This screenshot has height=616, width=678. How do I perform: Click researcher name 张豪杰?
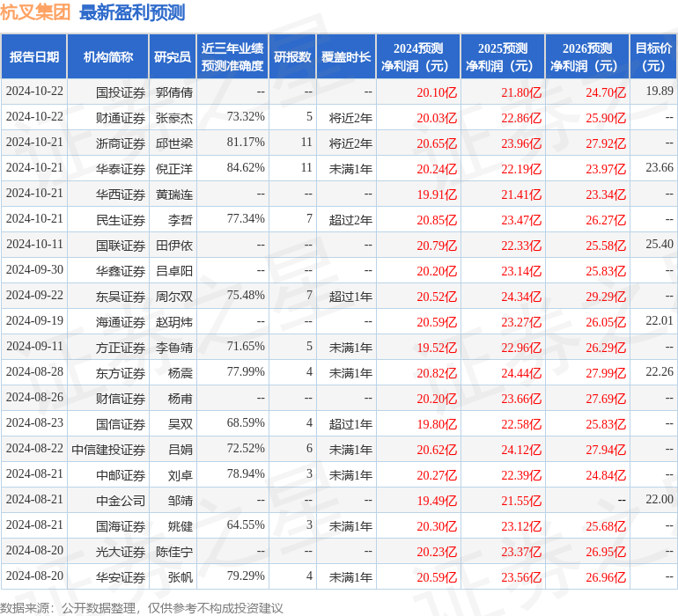[x=173, y=118]
